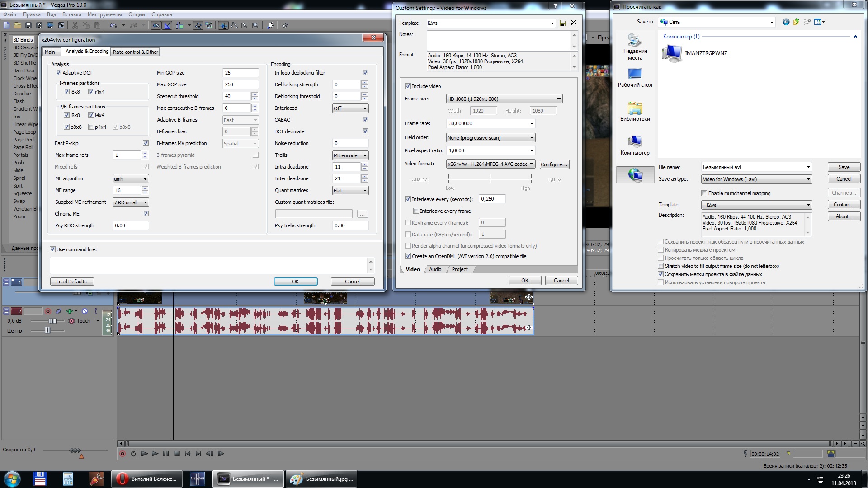868x488 pixels.
Task: Open Frame size dropdown
Action: (504, 99)
